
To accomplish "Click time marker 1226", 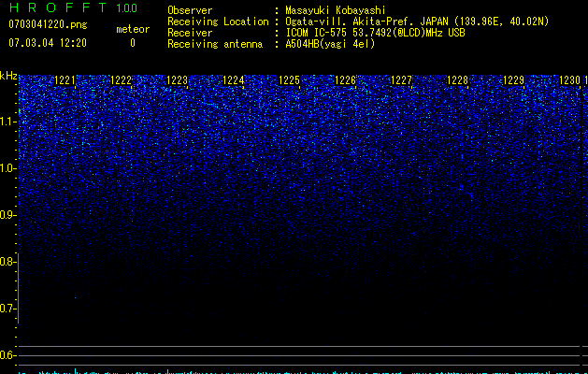I will click(x=345, y=80).
